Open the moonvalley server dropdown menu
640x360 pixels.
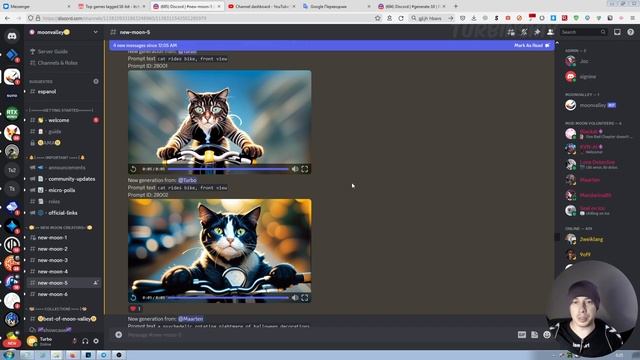tap(96, 32)
